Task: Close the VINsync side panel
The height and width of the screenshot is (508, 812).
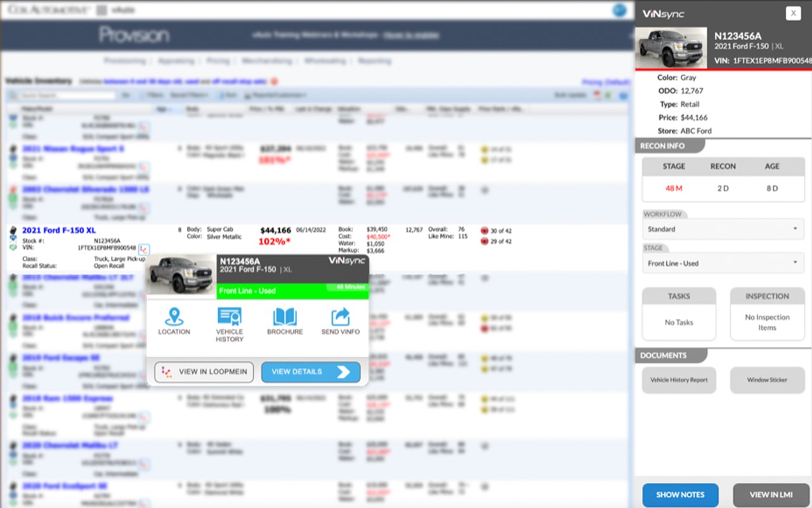Action: pos(793,13)
